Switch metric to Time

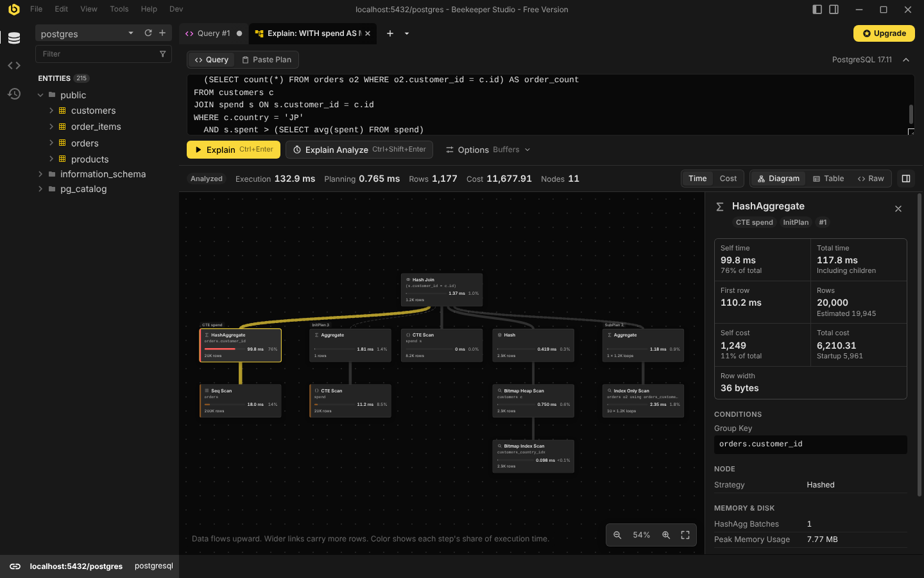[697, 179]
